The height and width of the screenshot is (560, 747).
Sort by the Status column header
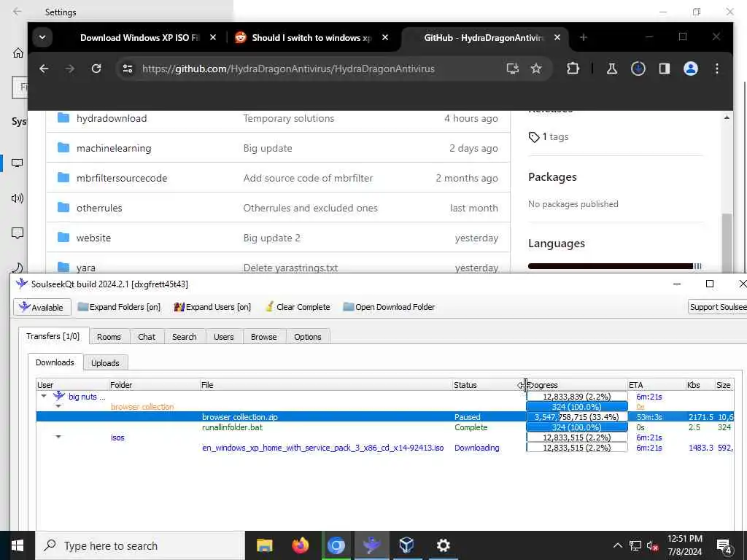tap(488, 385)
